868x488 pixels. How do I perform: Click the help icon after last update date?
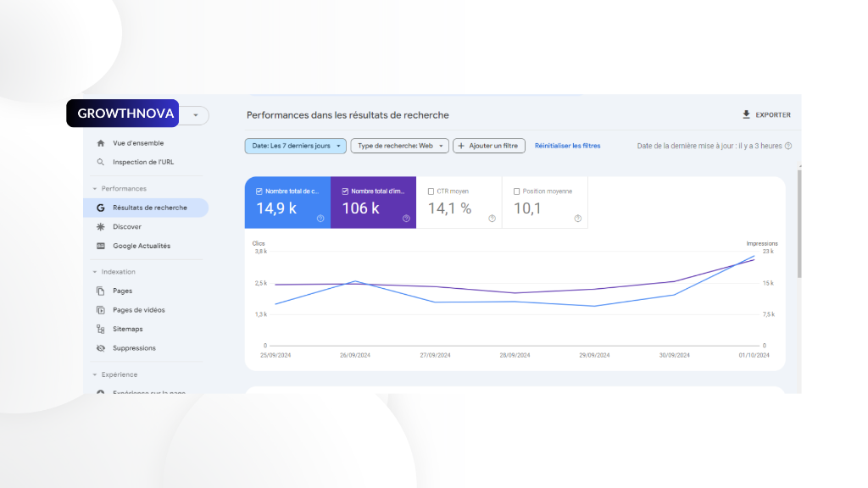788,146
